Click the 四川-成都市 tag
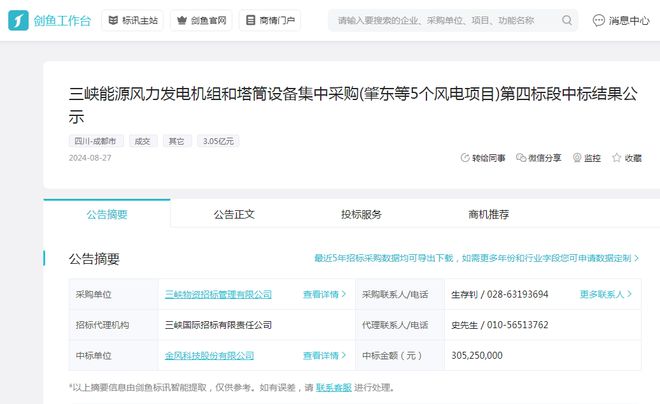The width and height of the screenshot is (660, 404). pos(96,141)
